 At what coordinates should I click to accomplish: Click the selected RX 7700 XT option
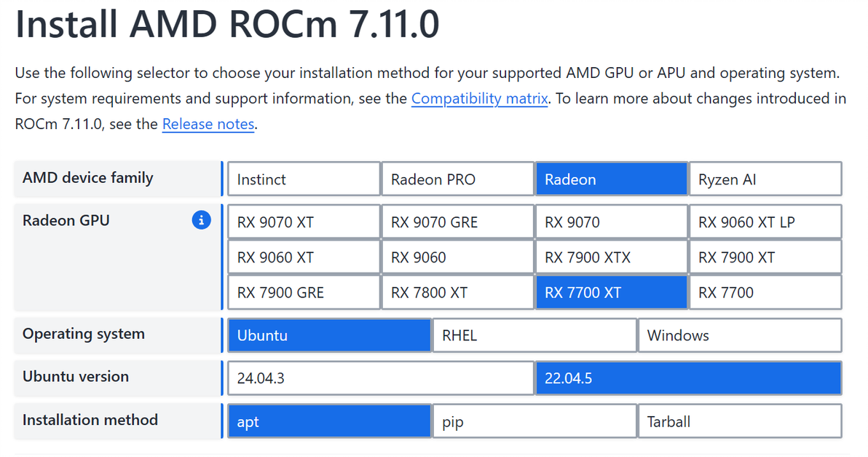point(611,292)
